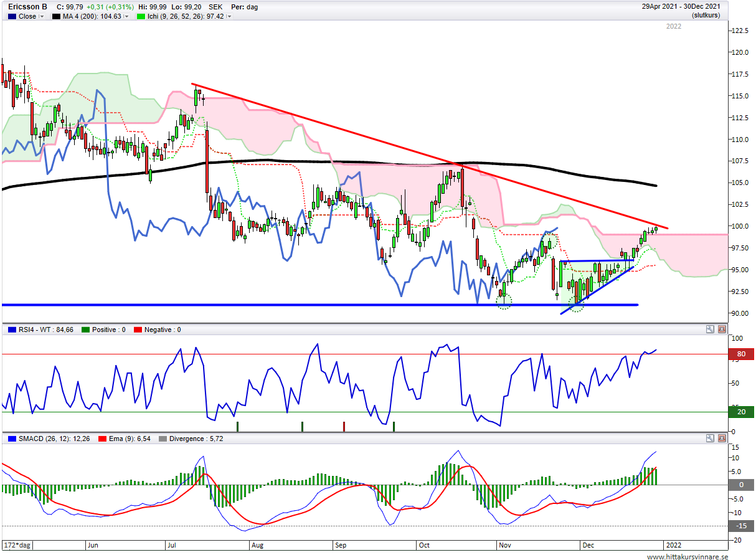Screen dimensions: 756x560
Task: Click the Dec label on time axis
Action: click(588, 545)
